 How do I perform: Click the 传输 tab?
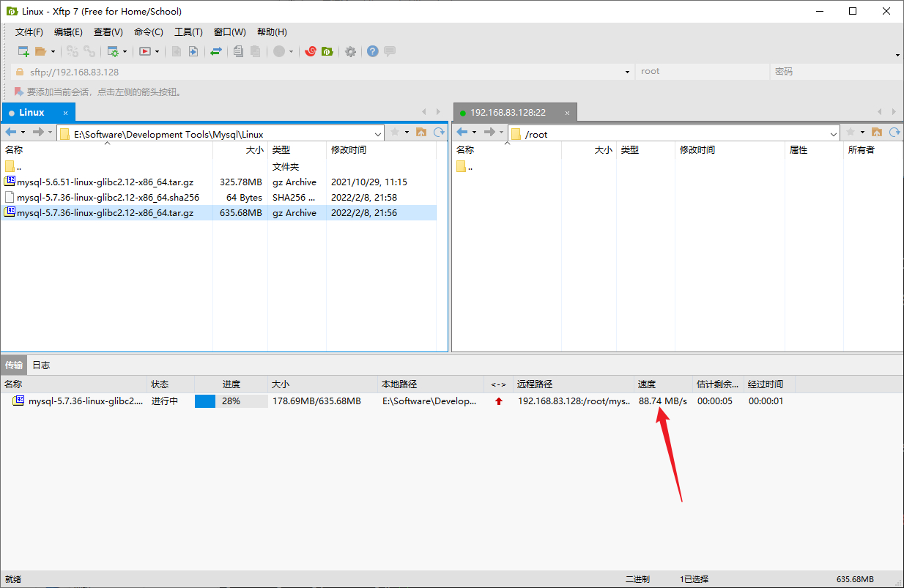pyautogui.click(x=13, y=365)
